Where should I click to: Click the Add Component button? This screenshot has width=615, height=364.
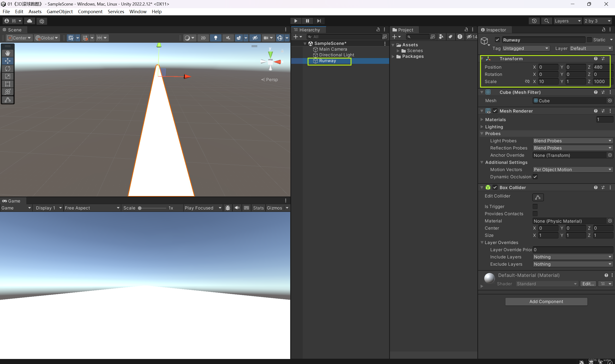[546, 301]
